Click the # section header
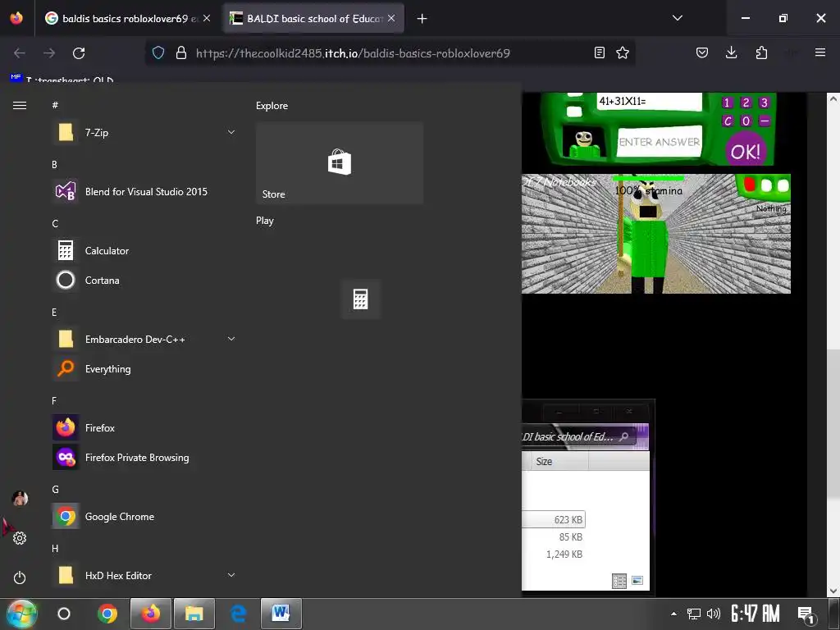Image resolution: width=840 pixels, height=630 pixels. [x=55, y=106]
